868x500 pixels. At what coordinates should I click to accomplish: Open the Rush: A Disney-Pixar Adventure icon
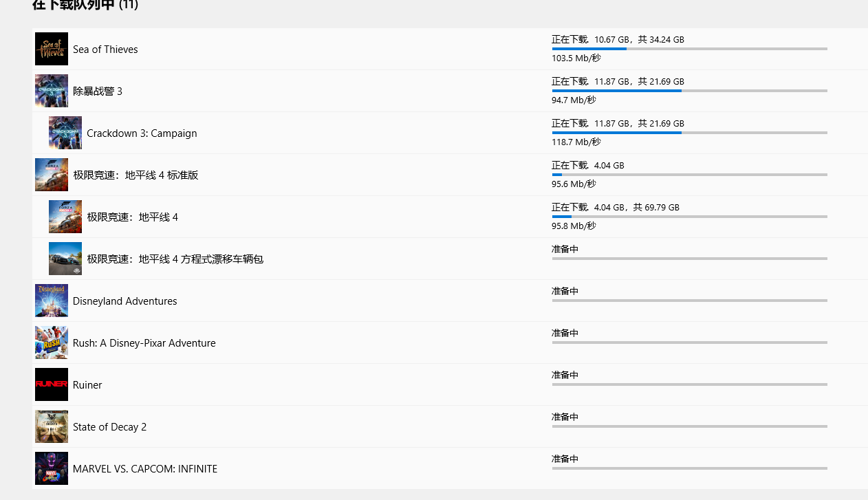pyautogui.click(x=51, y=342)
